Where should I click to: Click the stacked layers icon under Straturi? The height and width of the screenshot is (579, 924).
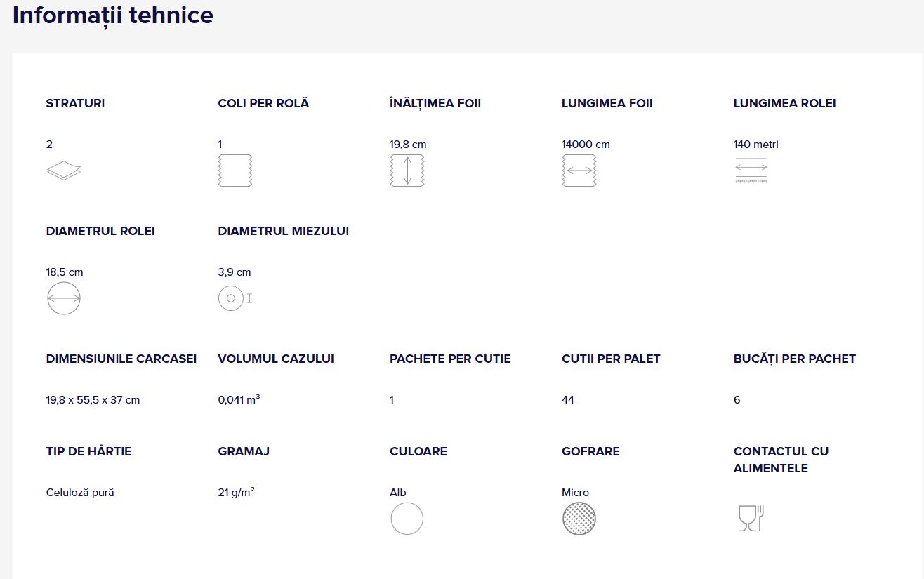tap(63, 171)
